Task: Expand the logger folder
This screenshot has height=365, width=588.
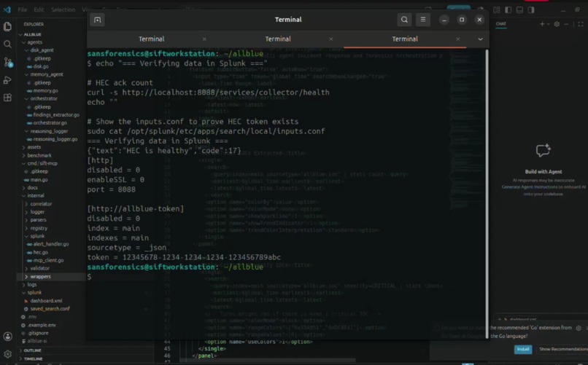Action: pyautogui.click(x=37, y=212)
